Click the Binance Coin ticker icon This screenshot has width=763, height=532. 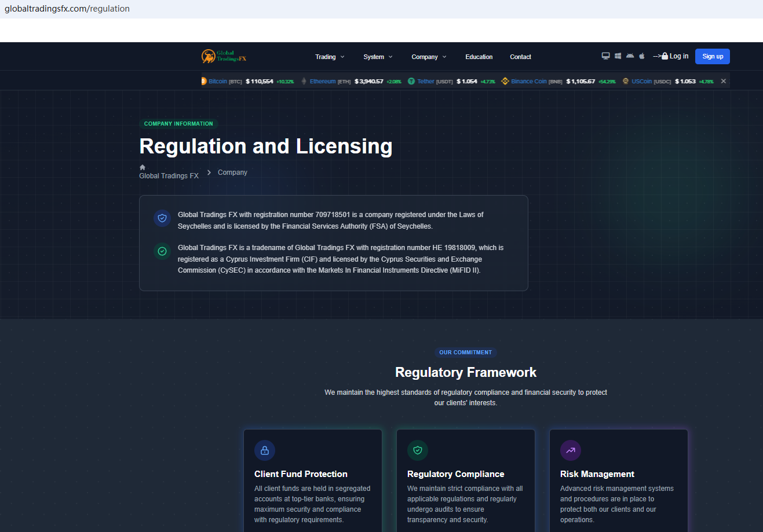tap(505, 81)
